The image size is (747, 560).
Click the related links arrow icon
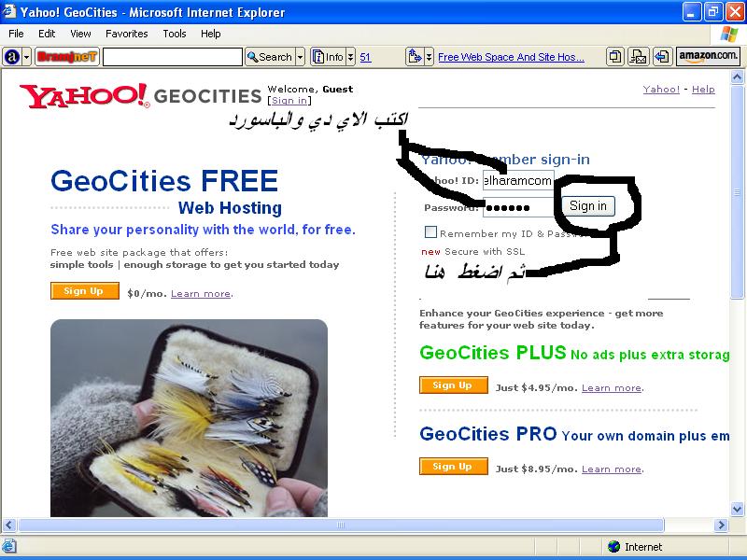coord(415,57)
